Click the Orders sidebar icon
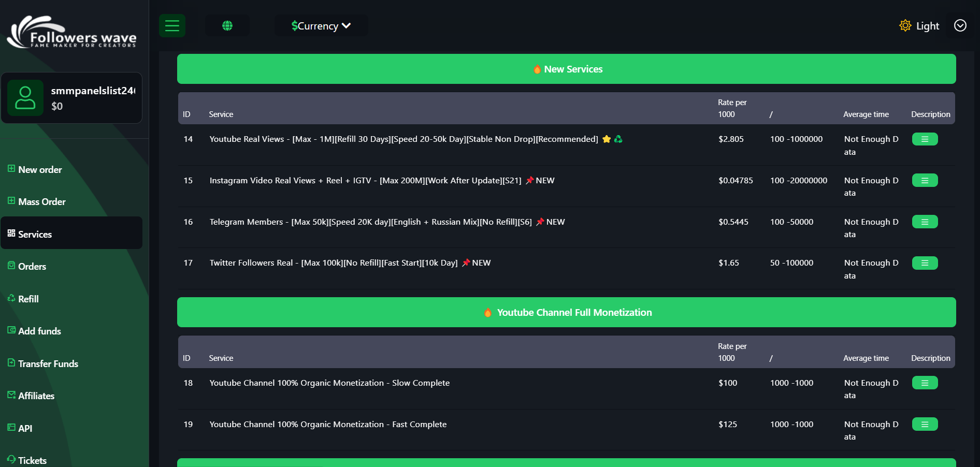 tap(11, 266)
